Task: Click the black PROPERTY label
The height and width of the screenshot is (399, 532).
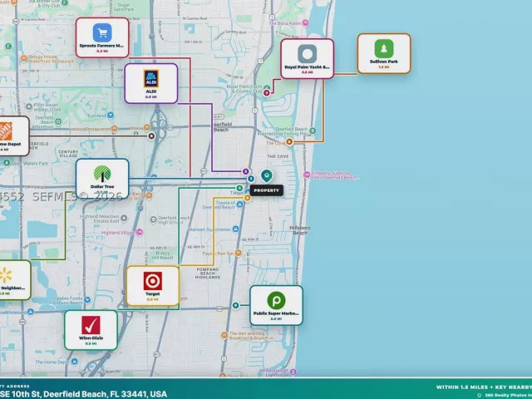Action: [266, 190]
